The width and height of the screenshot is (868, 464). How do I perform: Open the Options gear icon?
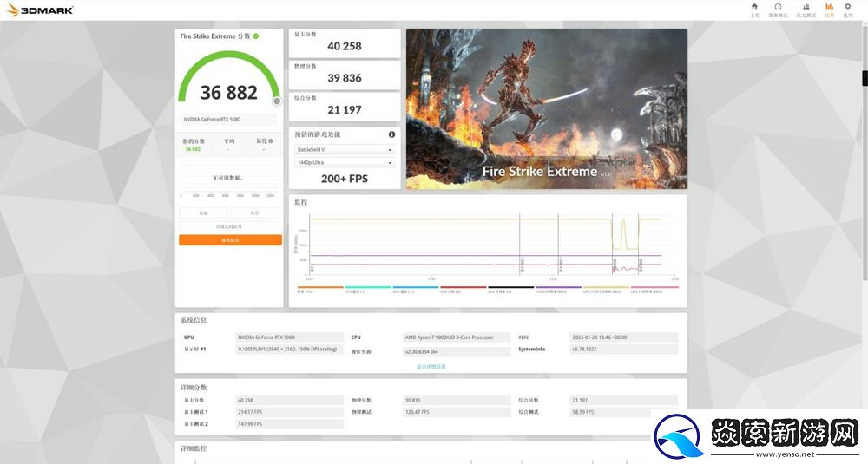point(848,9)
